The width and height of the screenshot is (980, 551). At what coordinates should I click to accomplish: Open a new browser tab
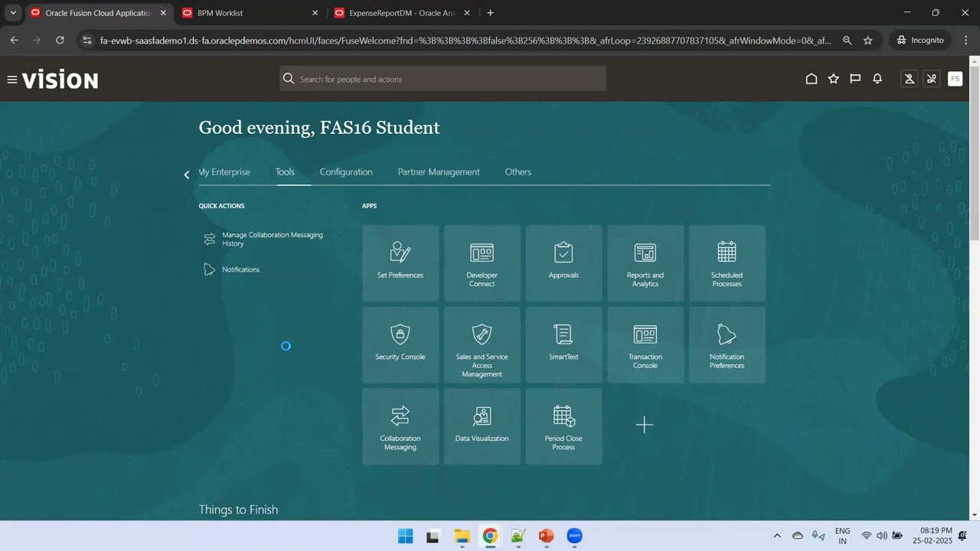point(491,13)
